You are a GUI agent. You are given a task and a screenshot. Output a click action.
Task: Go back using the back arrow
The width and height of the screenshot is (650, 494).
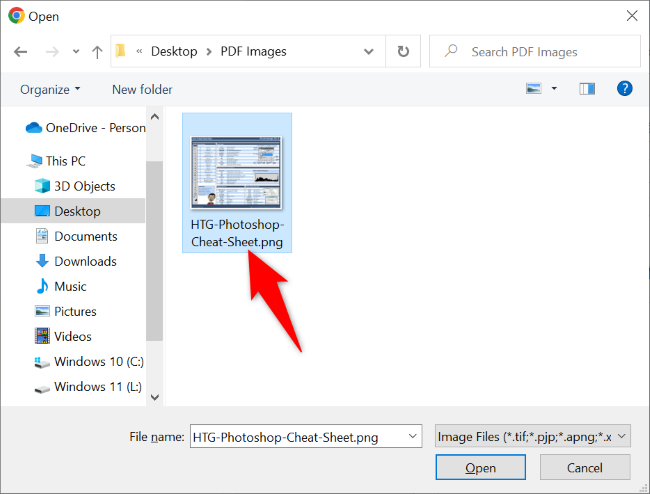(20, 52)
